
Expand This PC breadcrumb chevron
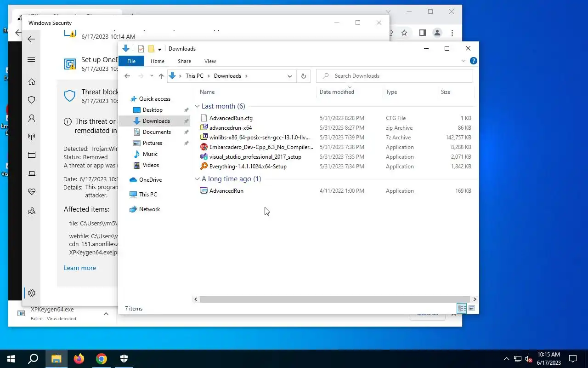tap(209, 76)
